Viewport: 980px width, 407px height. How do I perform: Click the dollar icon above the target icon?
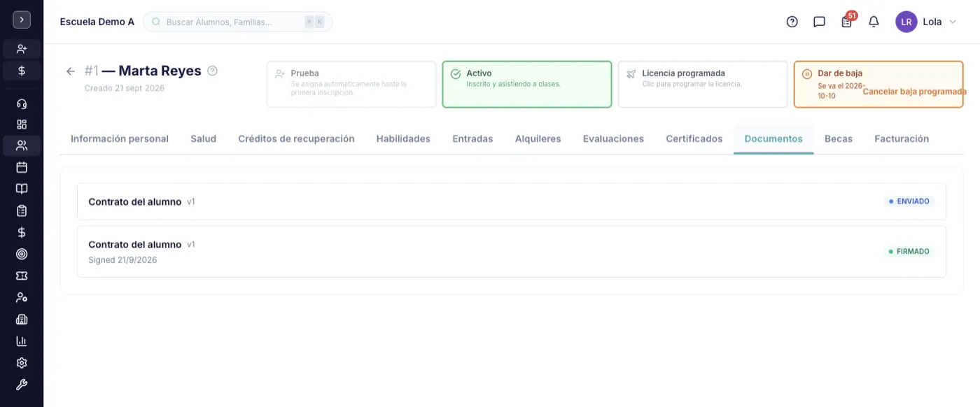click(x=22, y=232)
